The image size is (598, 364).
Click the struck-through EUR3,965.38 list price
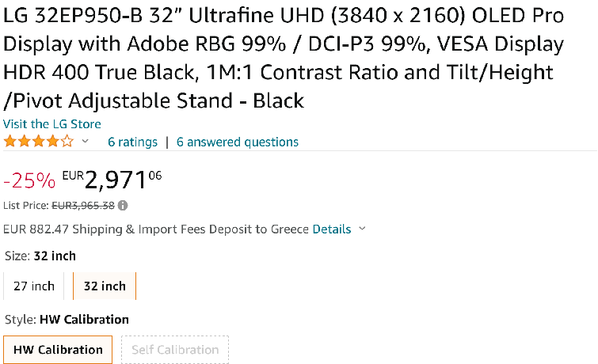(x=83, y=206)
